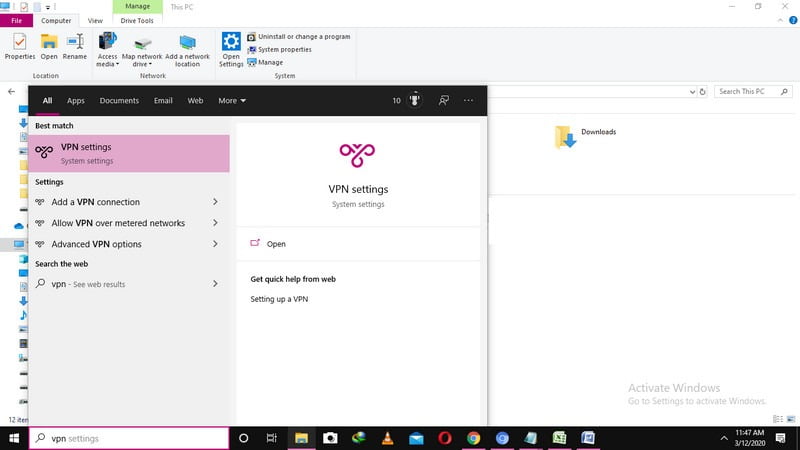This screenshot has height=450, width=800.
Task: Expand Add a VPN connection chevron
Action: tap(215, 202)
